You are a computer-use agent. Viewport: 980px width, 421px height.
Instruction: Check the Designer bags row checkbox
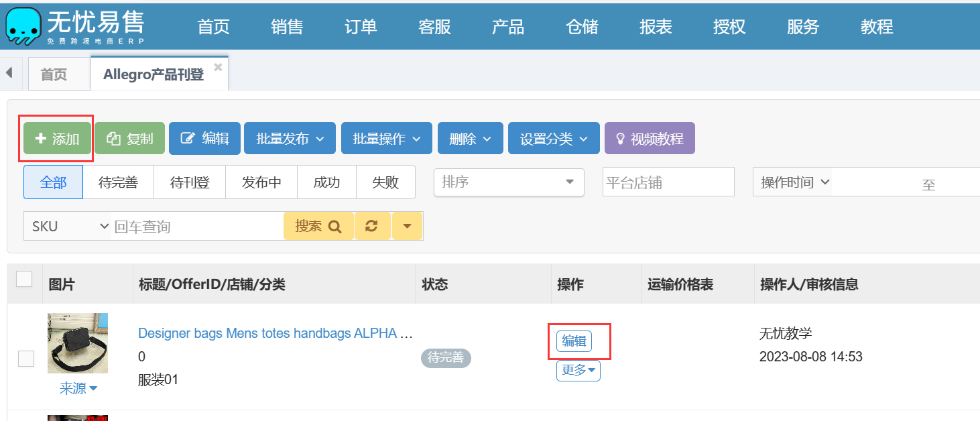coord(26,359)
